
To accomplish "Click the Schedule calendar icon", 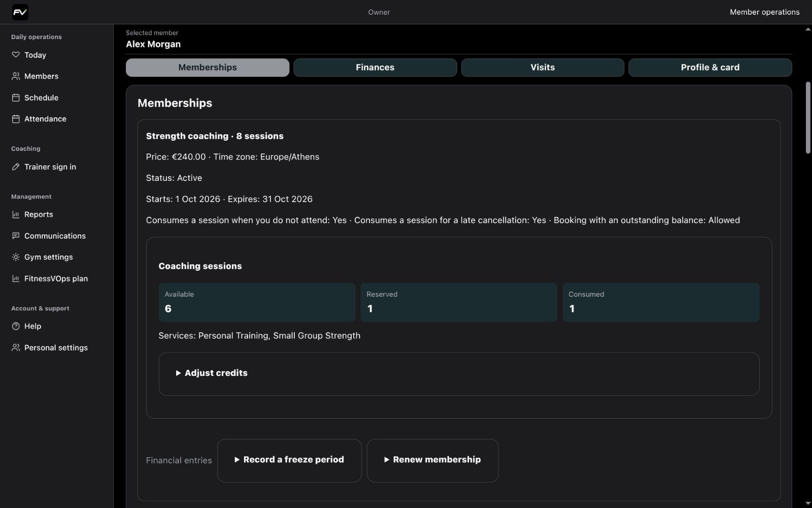I will 16,98.
